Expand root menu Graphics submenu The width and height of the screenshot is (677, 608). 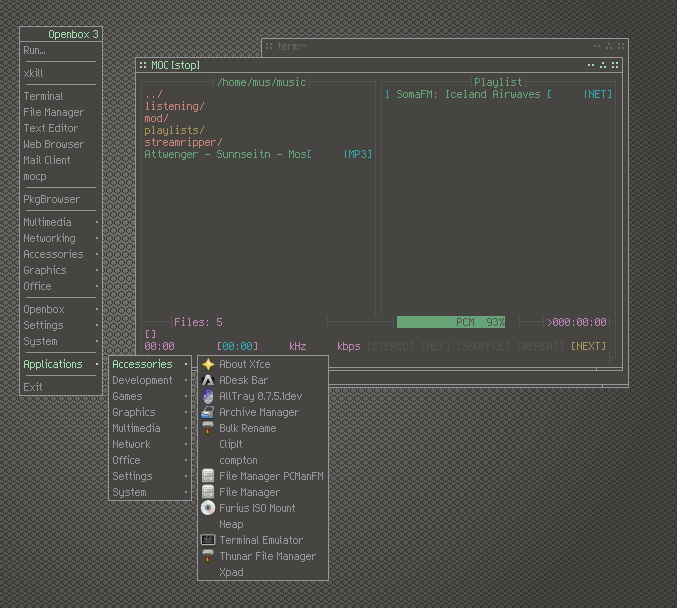[x=61, y=270]
